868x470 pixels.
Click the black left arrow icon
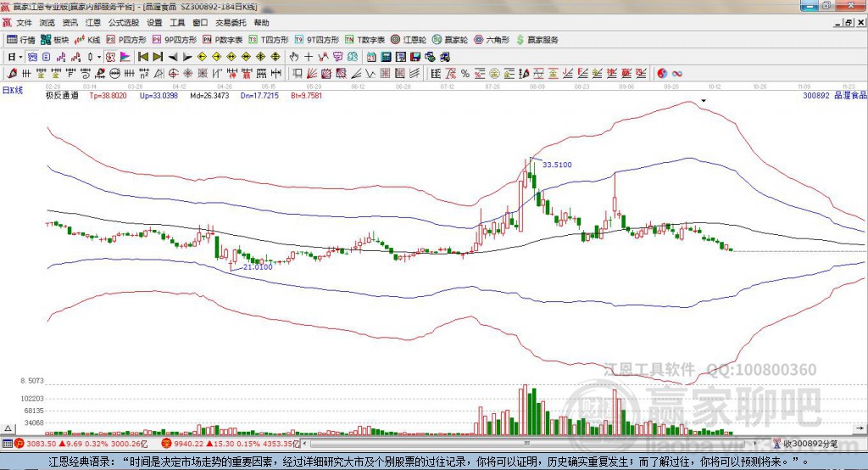click(173, 57)
